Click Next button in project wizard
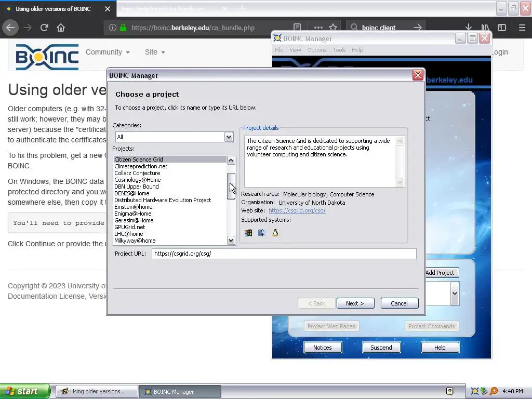The height and width of the screenshot is (399, 532). (355, 303)
